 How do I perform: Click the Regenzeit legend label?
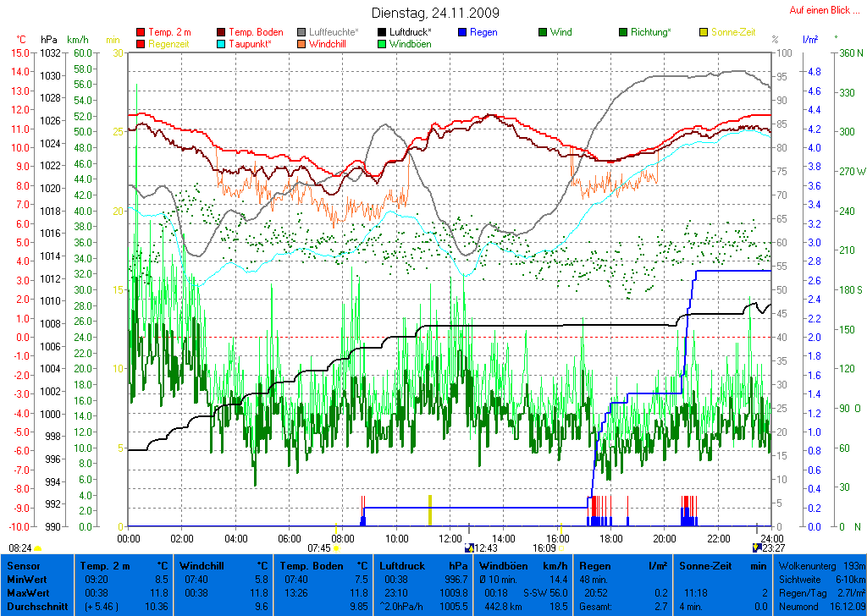[x=170, y=43]
